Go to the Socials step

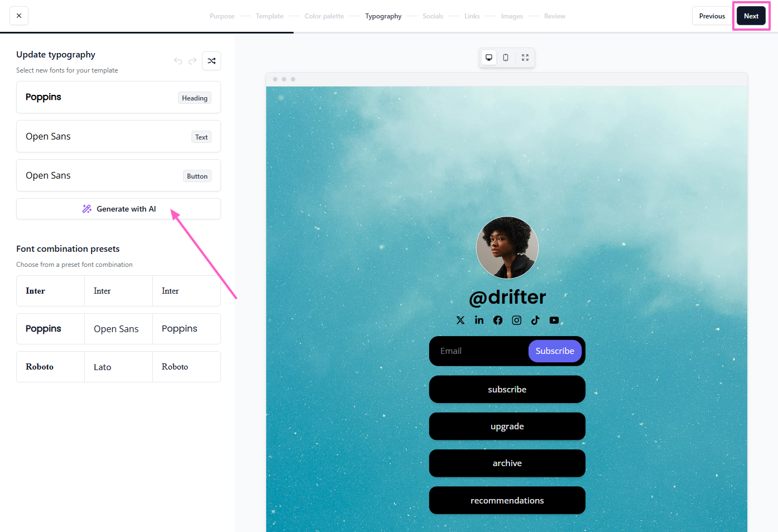[433, 16]
